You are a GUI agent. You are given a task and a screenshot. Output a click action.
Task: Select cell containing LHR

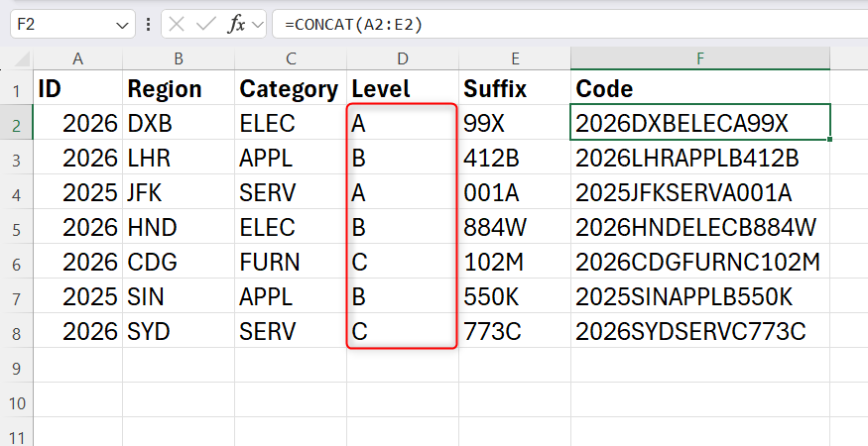[x=179, y=158]
